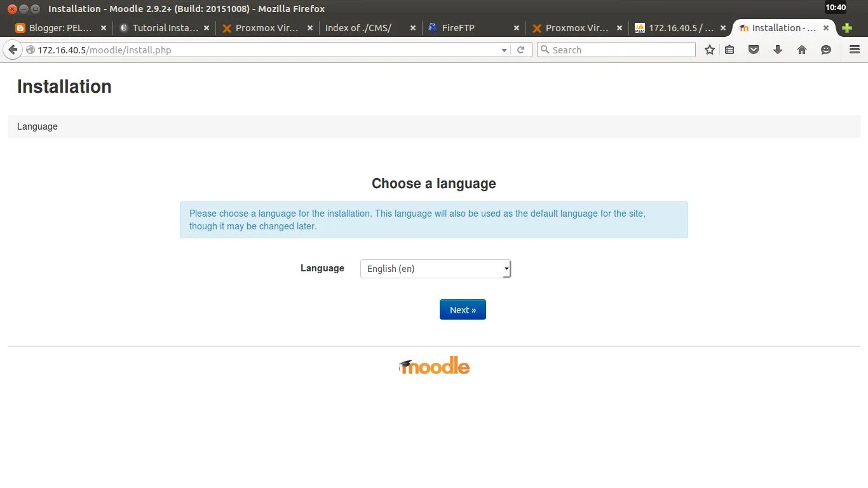Maximize the Firefox window

coord(35,9)
